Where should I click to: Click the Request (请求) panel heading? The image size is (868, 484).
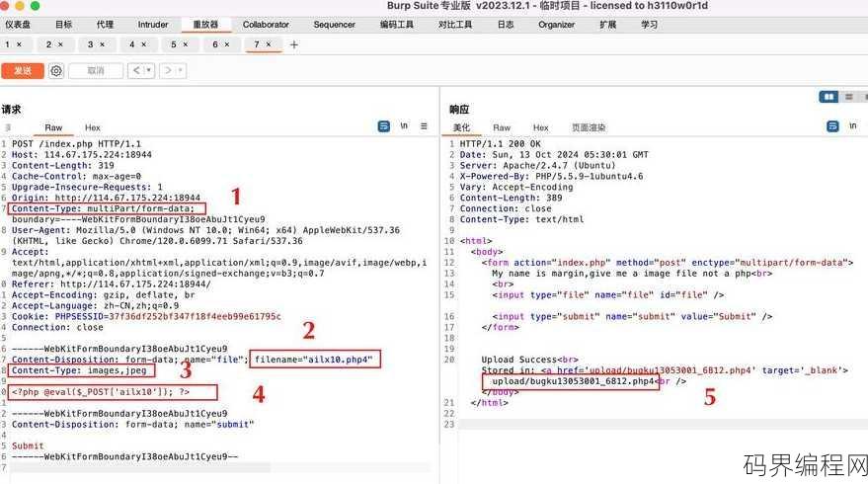[x=11, y=109]
